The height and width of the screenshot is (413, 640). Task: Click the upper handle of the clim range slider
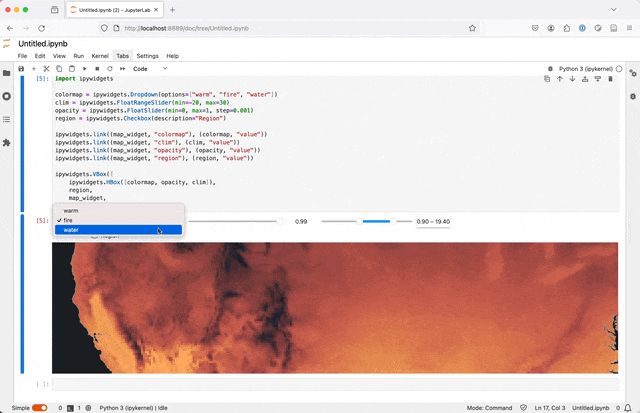click(x=393, y=222)
